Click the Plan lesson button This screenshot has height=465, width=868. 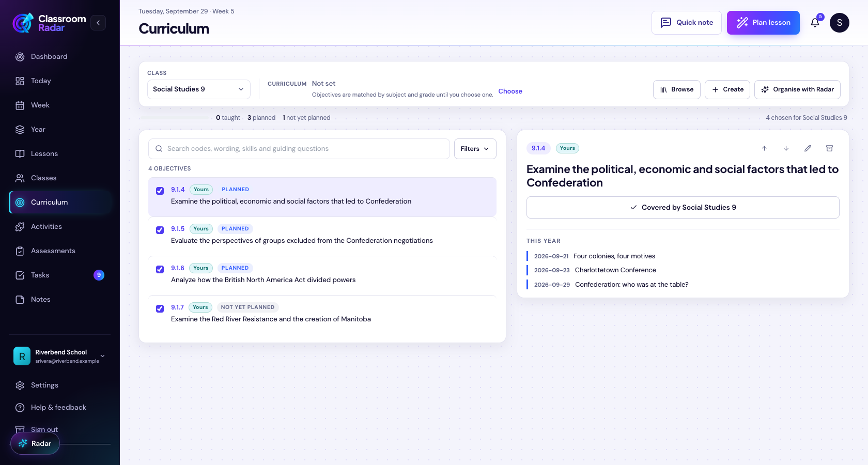[763, 23]
